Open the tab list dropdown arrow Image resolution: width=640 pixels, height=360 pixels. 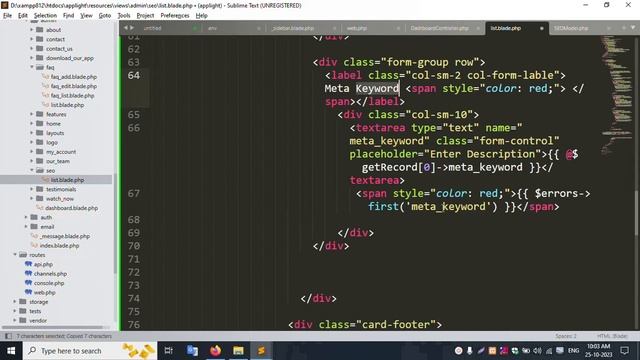pyautogui.click(x=633, y=28)
